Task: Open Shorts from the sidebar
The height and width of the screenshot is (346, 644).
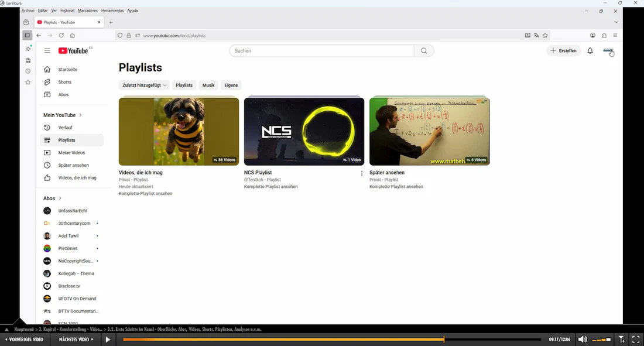Action: pyautogui.click(x=64, y=82)
